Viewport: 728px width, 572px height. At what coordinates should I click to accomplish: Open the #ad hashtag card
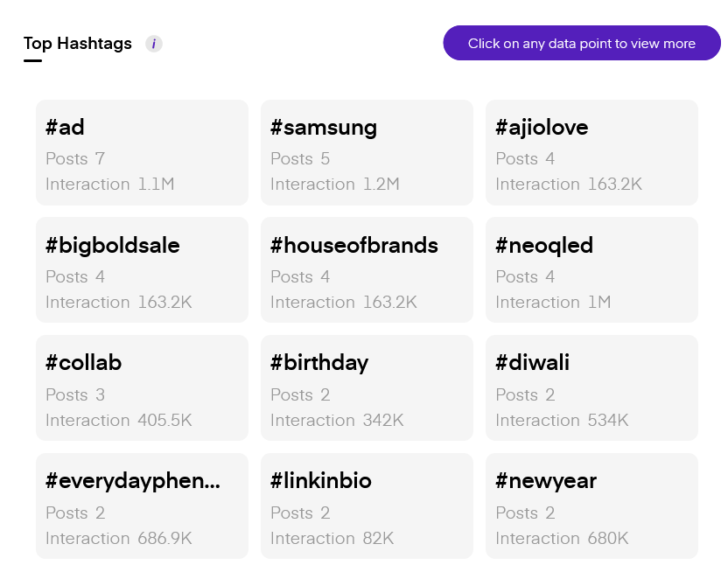pos(142,152)
